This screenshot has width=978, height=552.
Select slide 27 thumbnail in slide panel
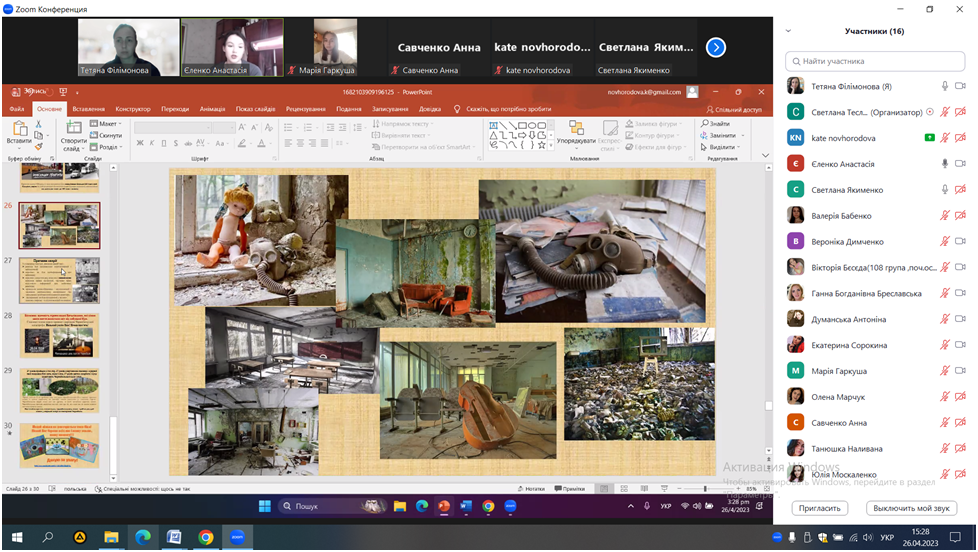(x=60, y=280)
